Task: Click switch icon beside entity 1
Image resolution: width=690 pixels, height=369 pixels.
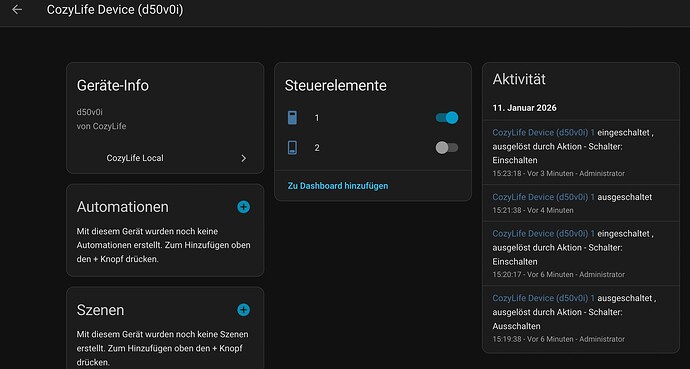Action: 292,118
